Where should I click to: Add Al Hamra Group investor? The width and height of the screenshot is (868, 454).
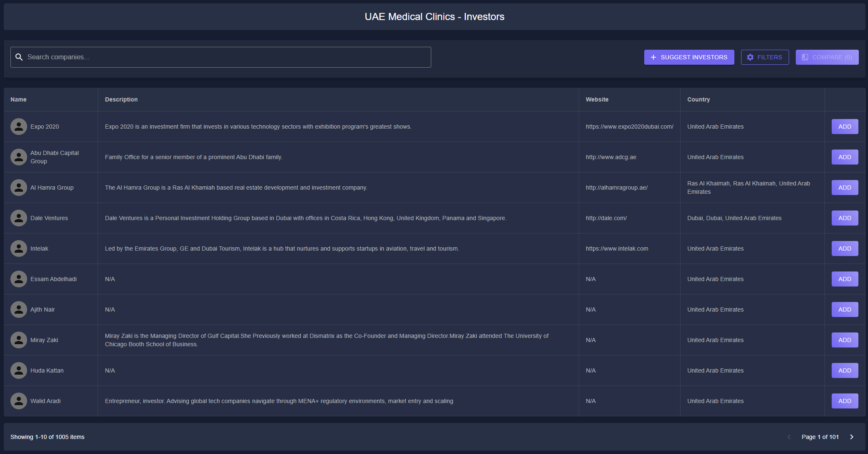(844, 188)
